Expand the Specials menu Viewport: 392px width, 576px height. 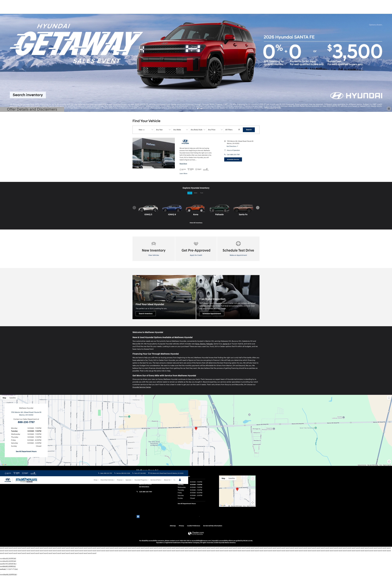click(x=129, y=480)
